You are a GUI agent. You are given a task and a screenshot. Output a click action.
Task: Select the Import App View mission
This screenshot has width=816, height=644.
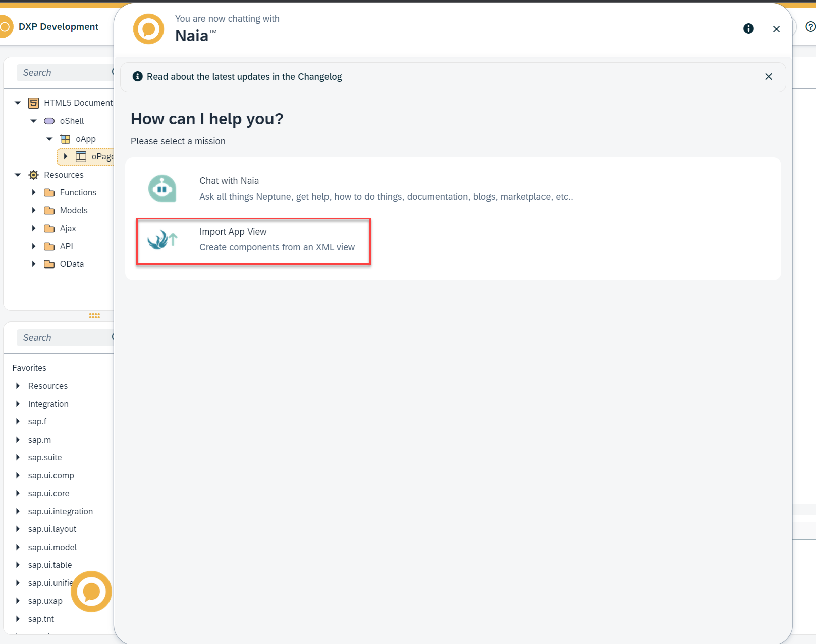(x=253, y=241)
